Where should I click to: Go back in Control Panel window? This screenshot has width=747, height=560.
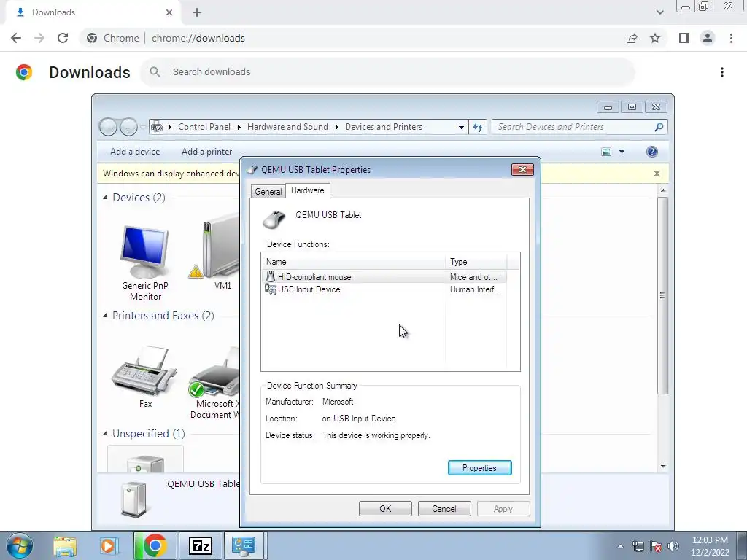pos(108,127)
